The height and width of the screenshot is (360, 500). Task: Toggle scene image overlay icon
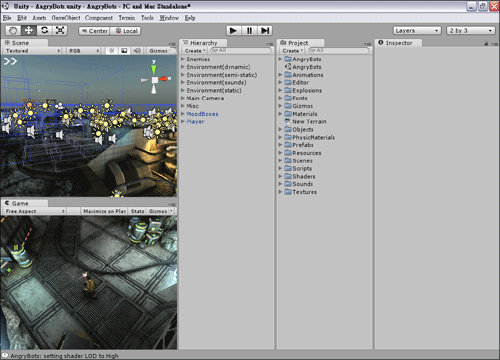click(124, 51)
